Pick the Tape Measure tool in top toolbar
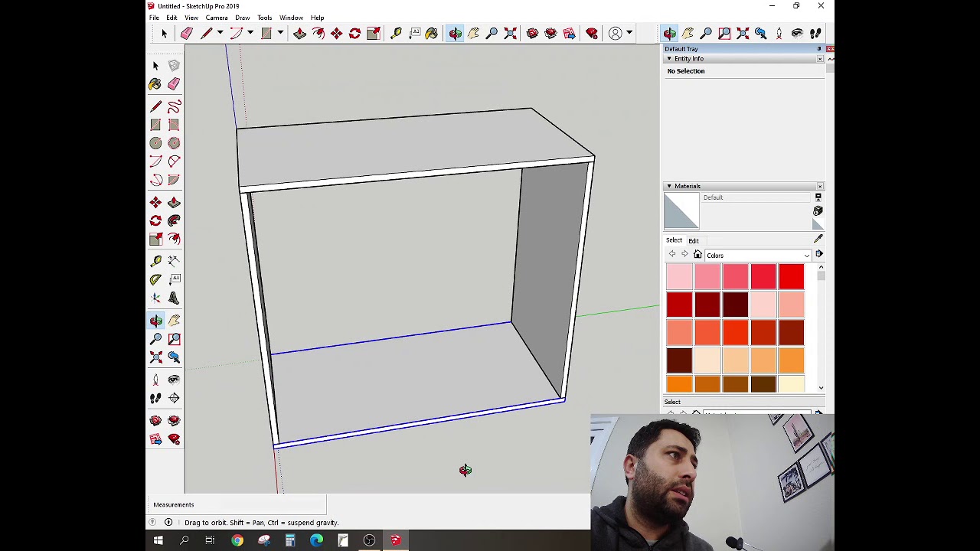This screenshot has width=980, height=551. click(396, 33)
